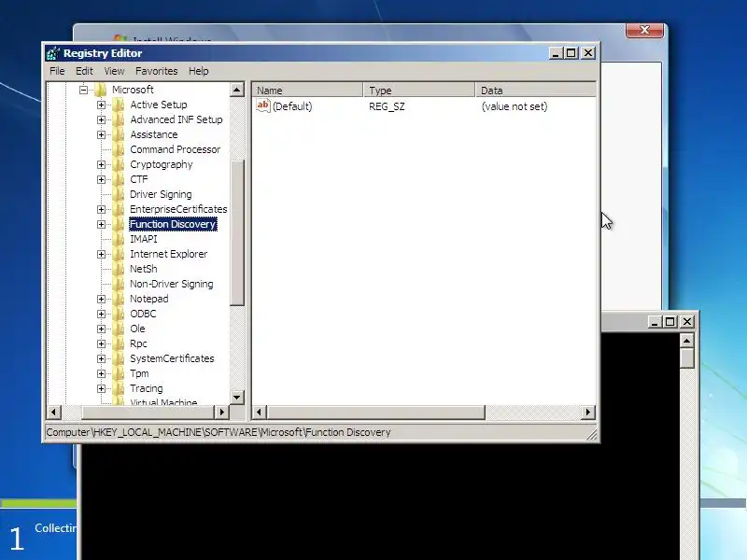Select the Driver Signing key label
Screen dimensions: 747x560
coord(161,194)
